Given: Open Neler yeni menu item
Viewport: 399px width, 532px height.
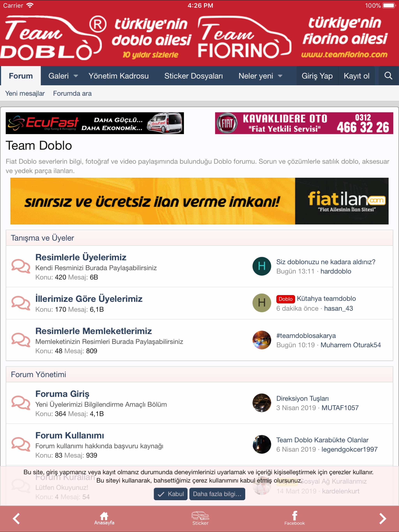Looking at the screenshot, I should pyautogui.click(x=256, y=76).
